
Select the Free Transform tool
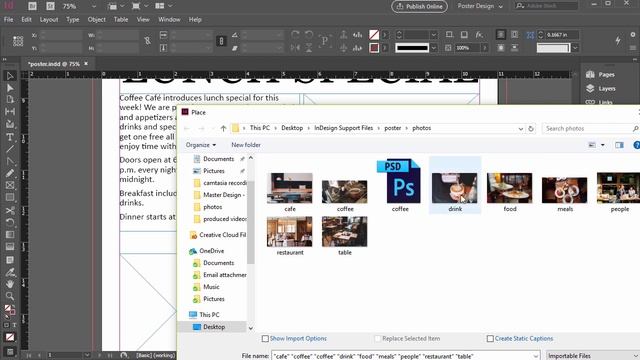(10, 223)
